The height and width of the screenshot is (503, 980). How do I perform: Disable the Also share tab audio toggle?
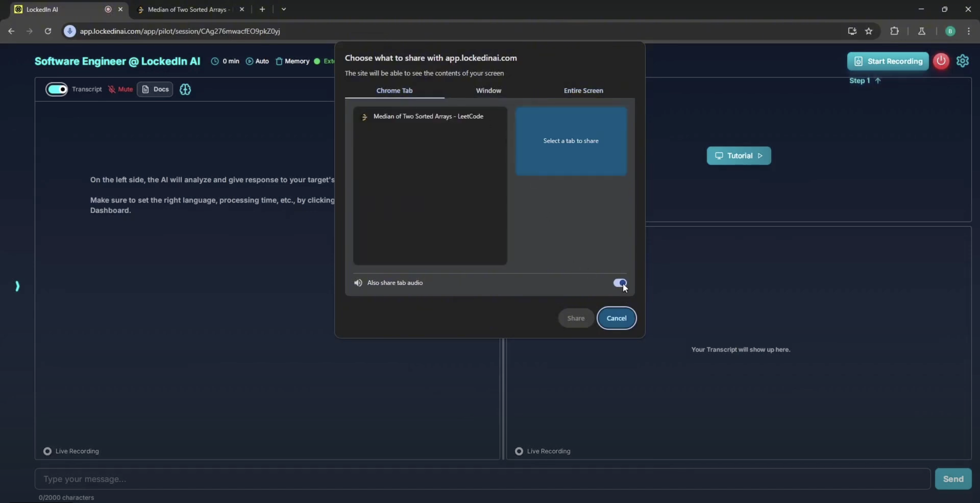coord(620,283)
